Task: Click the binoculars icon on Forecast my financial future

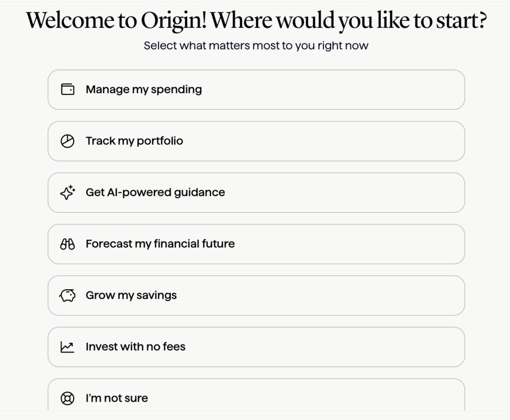Action: coord(67,244)
